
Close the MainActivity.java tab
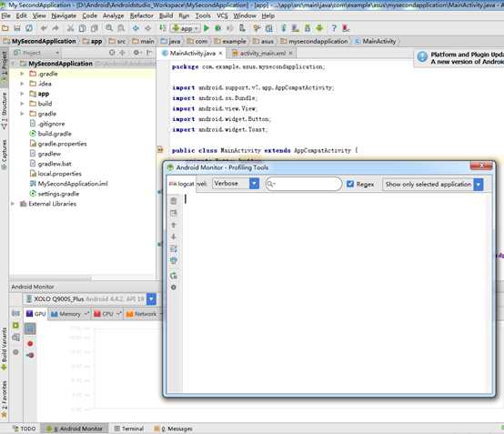click(x=221, y=54)
